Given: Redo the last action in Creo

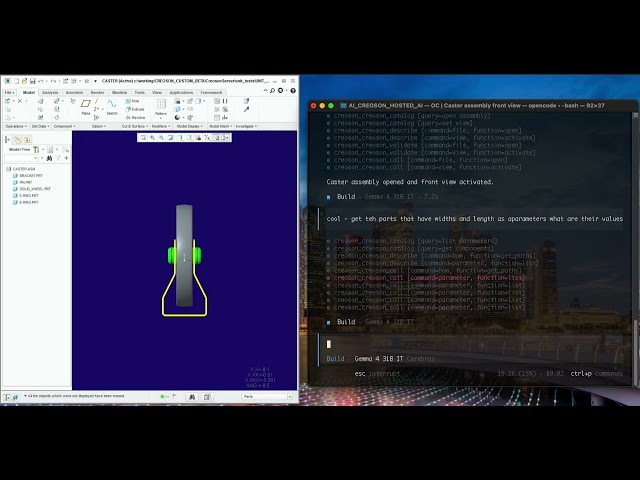Looking at the screenshot, I should [x=53, y=81].
